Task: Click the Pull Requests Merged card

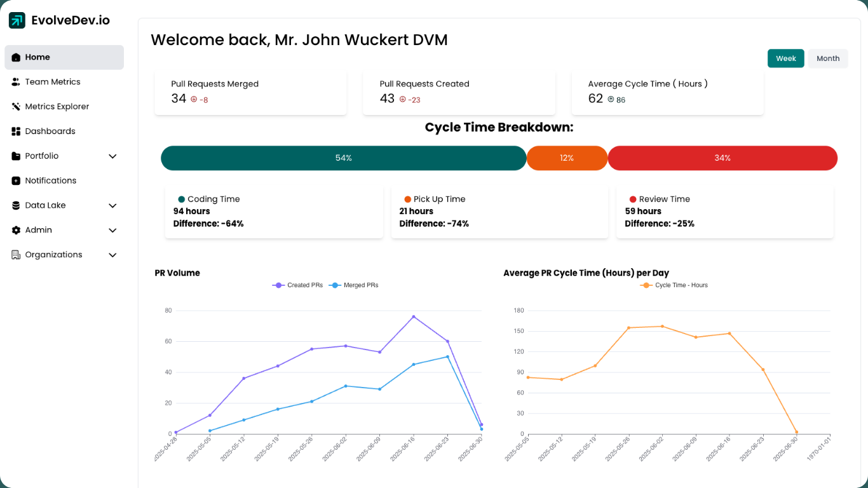Action: 250,93
